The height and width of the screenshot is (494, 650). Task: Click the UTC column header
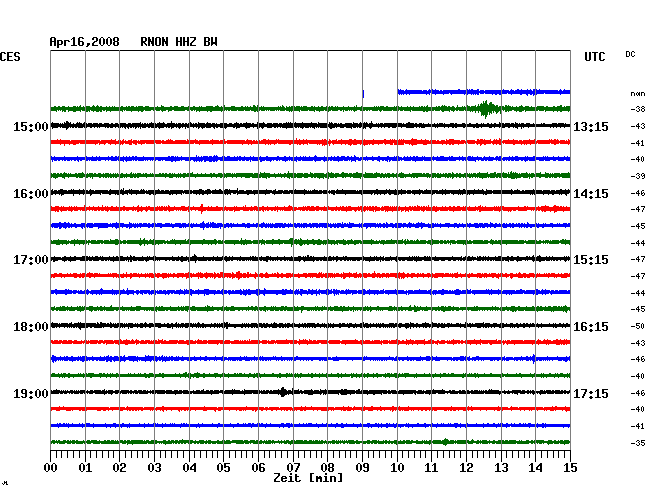594,57
